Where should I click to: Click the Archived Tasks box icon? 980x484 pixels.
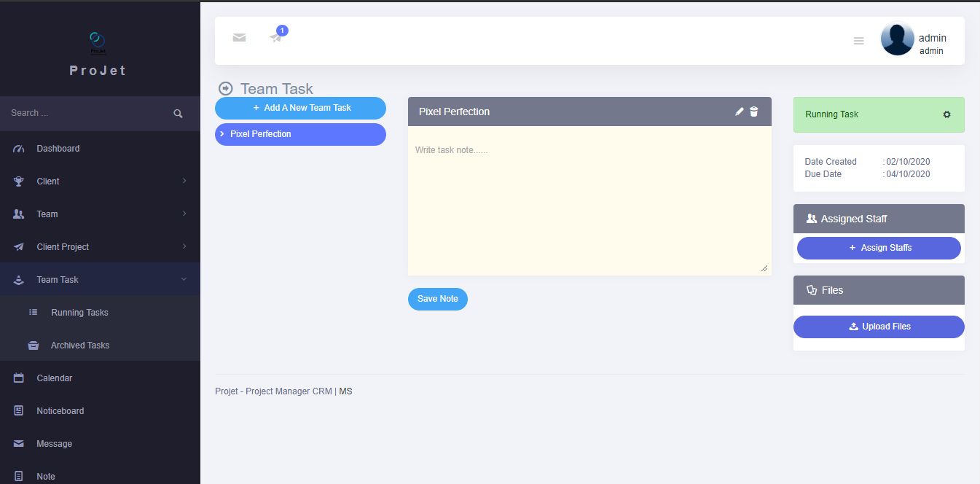(33, 346)
